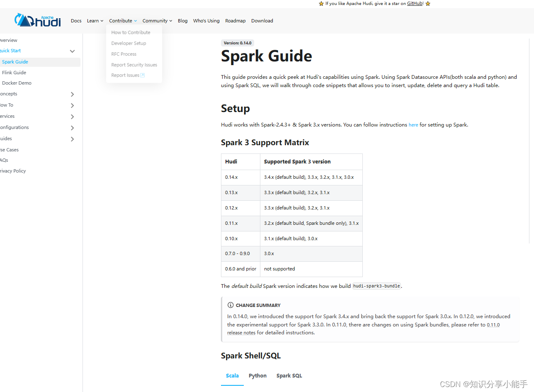Viewport: 534px width, 392px height.
Task: Click the Apache Hudi logo
Action: [x=37, y=20]
